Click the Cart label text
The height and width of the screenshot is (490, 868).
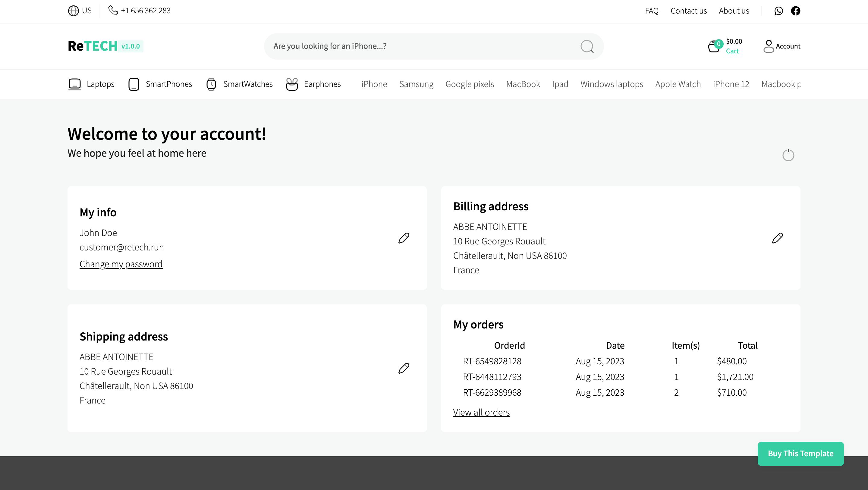tap(732, 51)
